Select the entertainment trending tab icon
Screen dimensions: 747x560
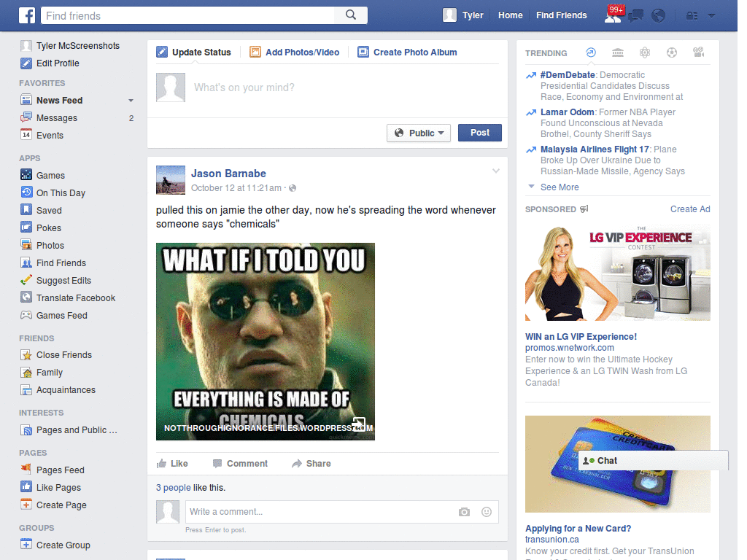698,52
